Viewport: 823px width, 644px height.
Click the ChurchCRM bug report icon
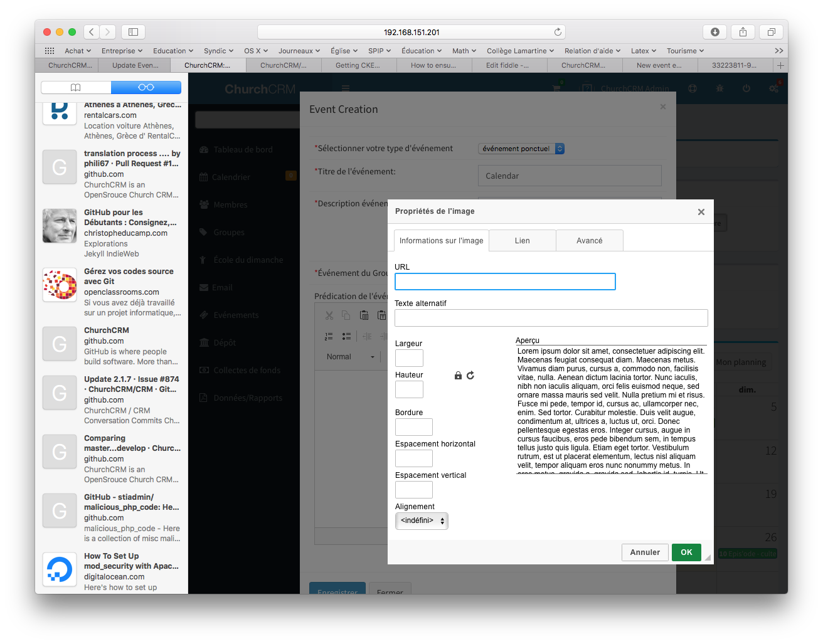pos(719,88)
